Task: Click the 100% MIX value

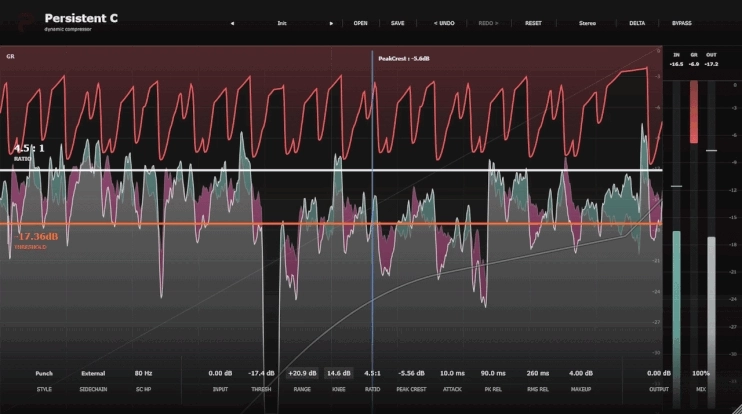Action: (x=701, y=373)
